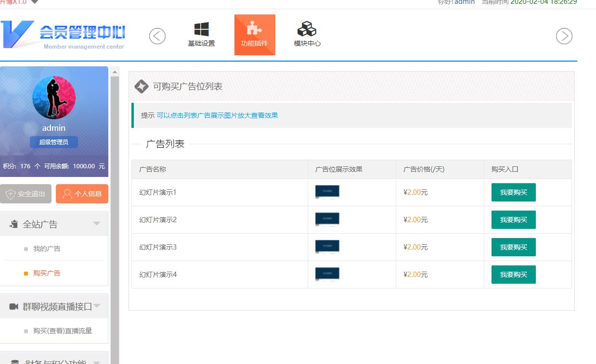Click 个人信息 button
Viewport: 596px width, 364px height.
click(82, 194)
